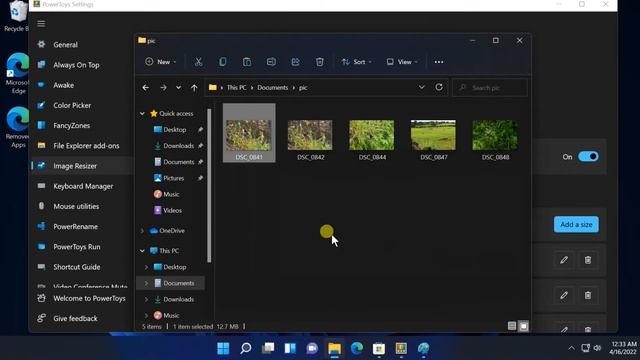Go back with the left arrow in File Explorer
The height and width of the screenshot is (360, 640).
tap(146, 87)
